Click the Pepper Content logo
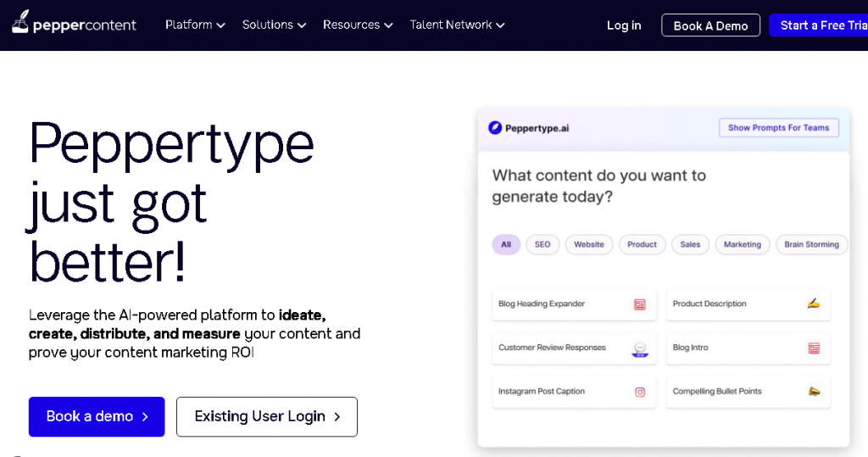The height and width of the screenshot is (457, 868). [75, 22]
